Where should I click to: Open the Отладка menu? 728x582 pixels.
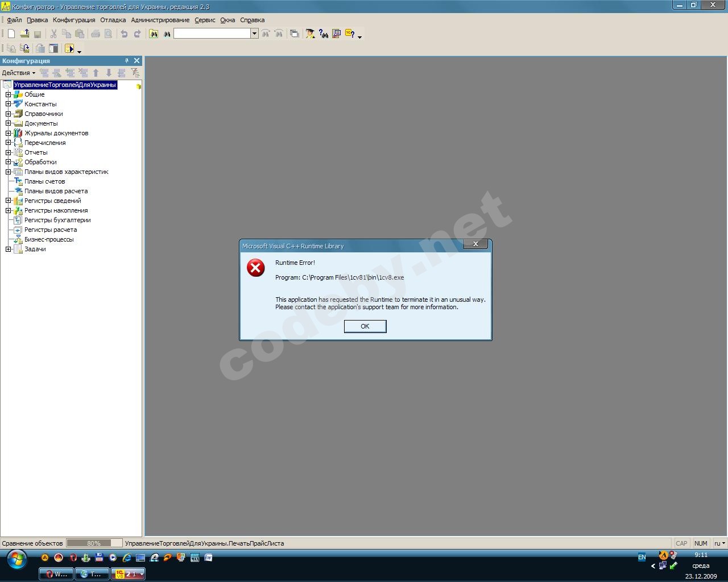pyautogui.click(x=113, y=20)
